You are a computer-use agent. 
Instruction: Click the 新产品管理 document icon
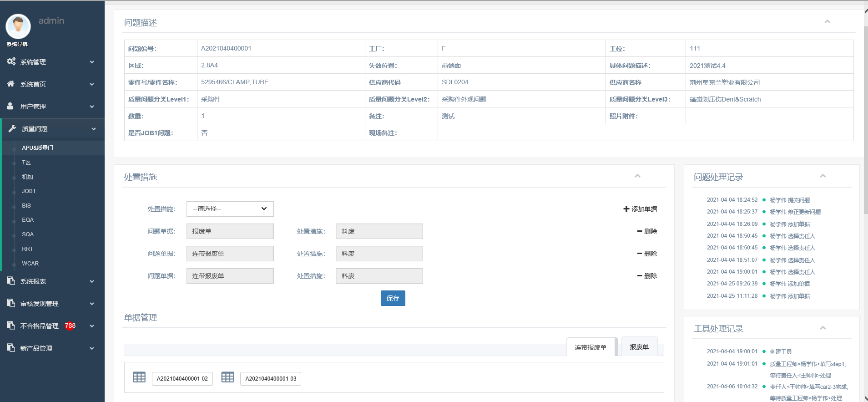click(x=11, y=348)
